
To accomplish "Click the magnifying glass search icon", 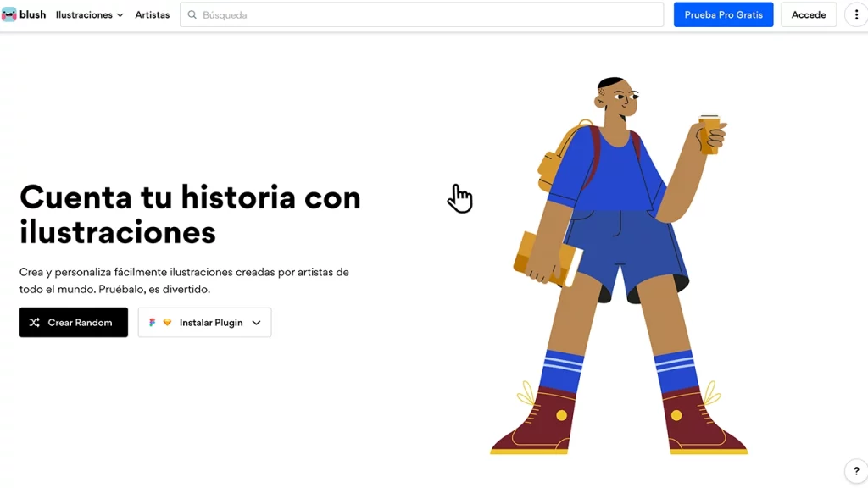I will coord(192,14).
